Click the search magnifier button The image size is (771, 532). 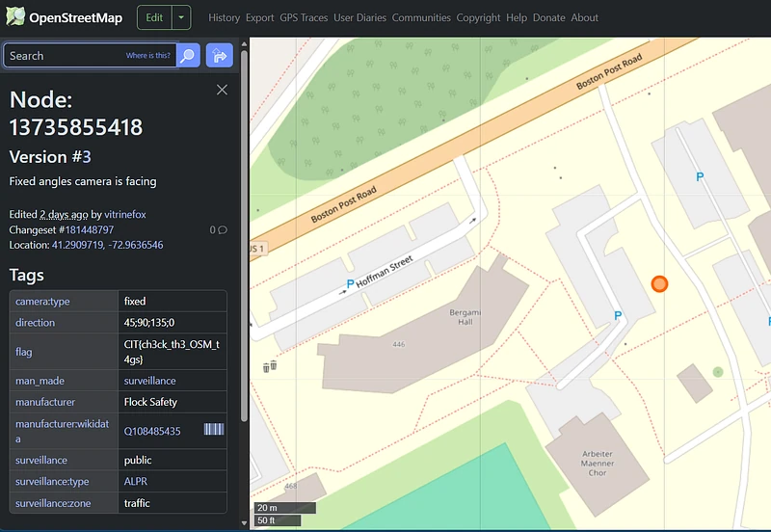(x=188, y=56)
